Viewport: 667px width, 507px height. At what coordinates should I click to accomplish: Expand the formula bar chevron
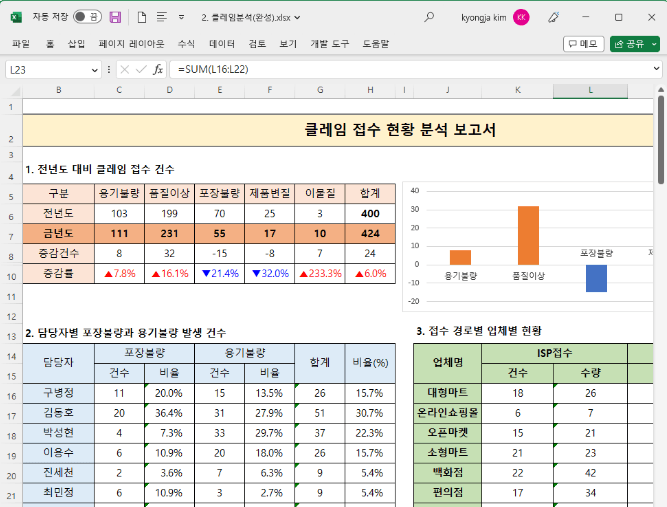(656, 69)
